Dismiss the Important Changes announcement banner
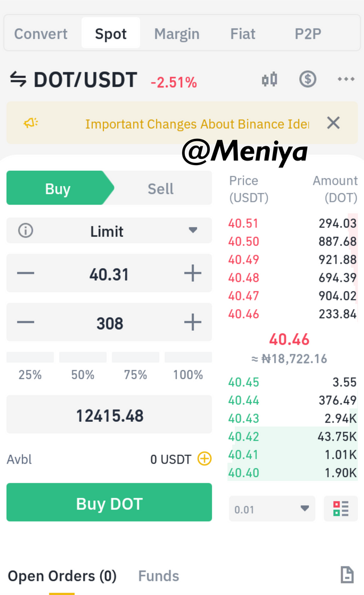 pyautogui.click(x=333, y=123)
